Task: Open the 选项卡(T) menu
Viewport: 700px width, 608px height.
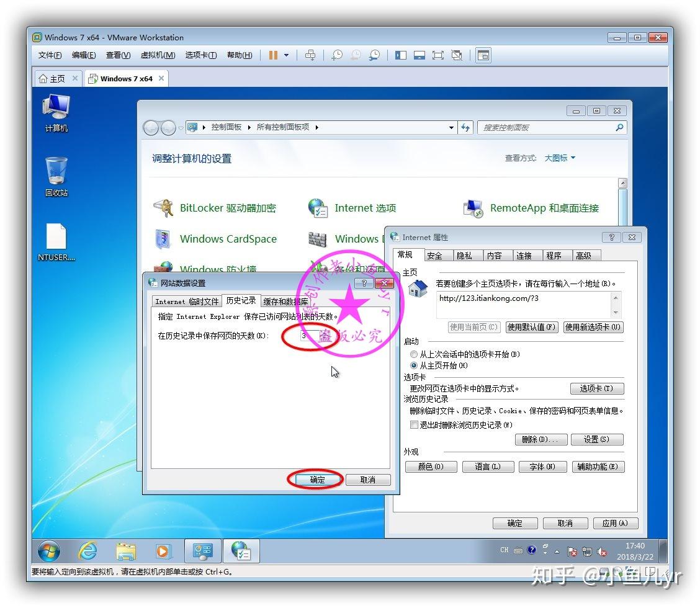Action: click(201, 55)
